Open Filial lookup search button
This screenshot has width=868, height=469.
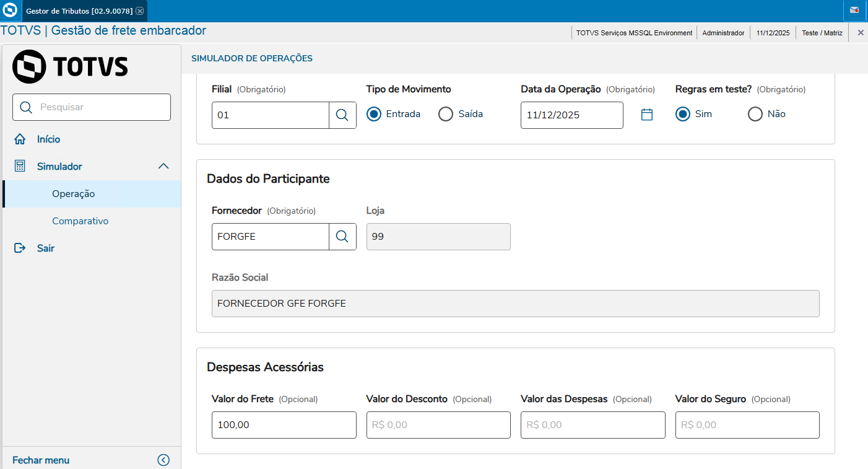point(342,115)
